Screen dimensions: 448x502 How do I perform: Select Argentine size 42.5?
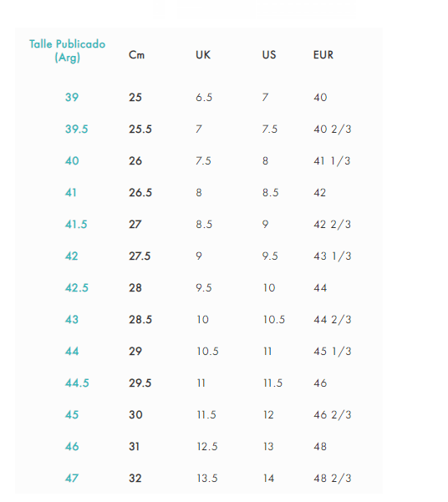[x=77, y=287]
